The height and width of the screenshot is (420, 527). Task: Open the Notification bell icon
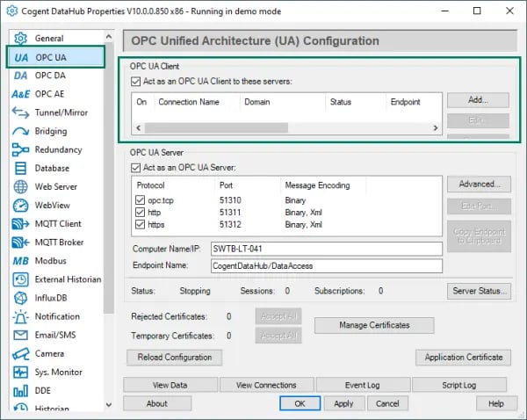pos(20,317)
